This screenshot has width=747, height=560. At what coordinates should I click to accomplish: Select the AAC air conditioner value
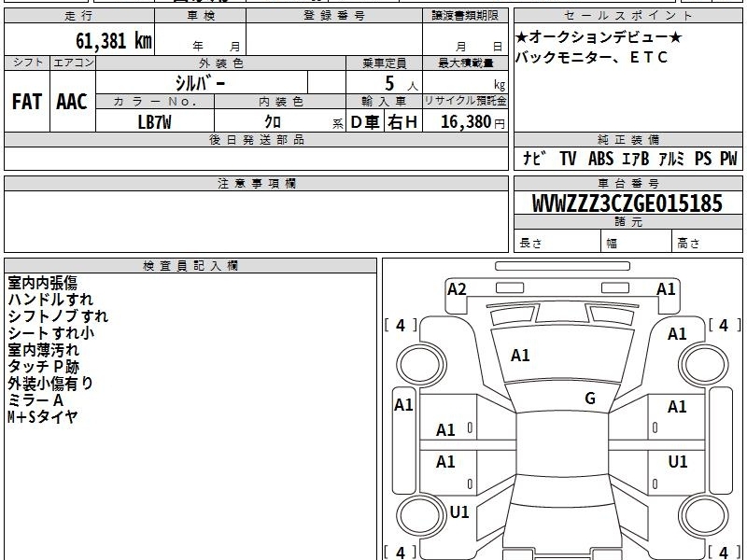(x=72, y=102)
